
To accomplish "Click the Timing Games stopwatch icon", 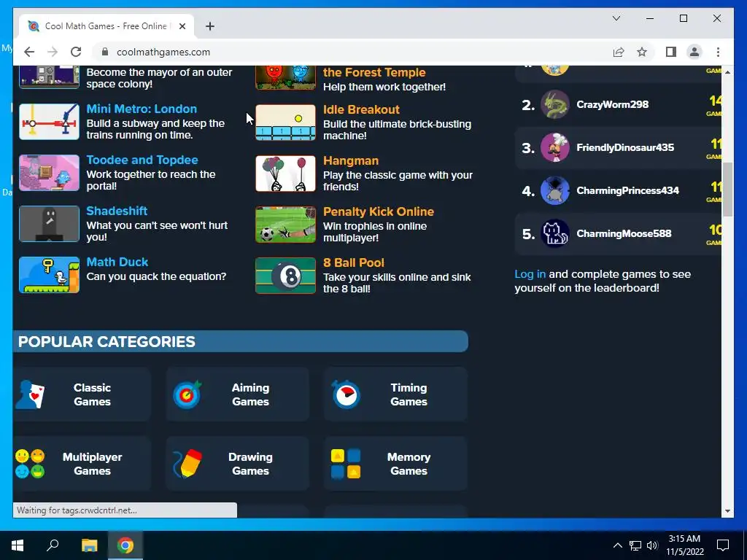I will point(345,394).
